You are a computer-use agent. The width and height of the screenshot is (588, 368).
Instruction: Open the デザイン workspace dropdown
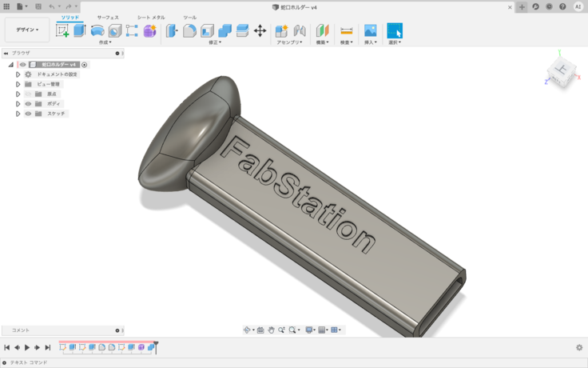point(26,30)
